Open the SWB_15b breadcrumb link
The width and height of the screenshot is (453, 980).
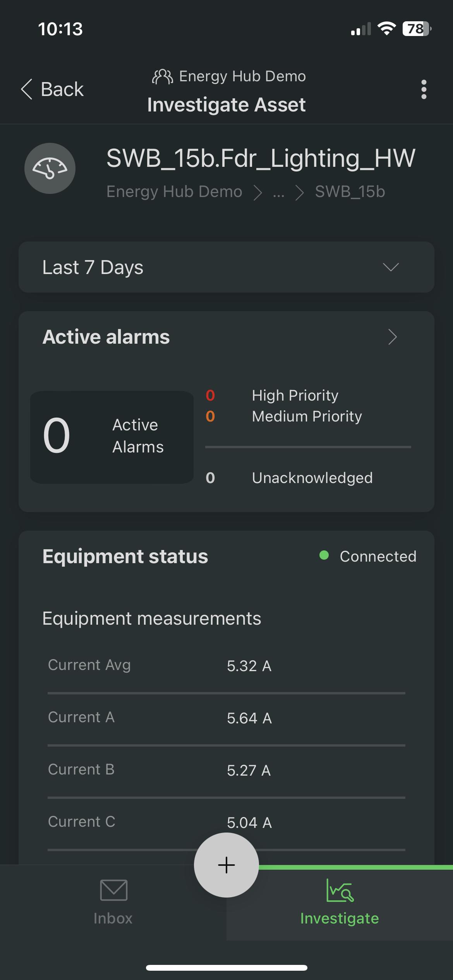pos(350,192)
